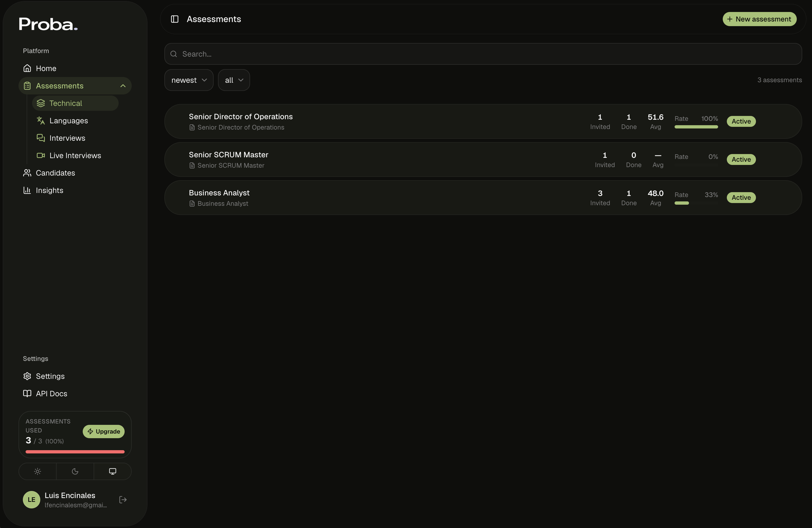Image resolution: width=812 pixels, height=528 pixels.
Task: Open Settings via gear icon
Action: tap(27, 376)
